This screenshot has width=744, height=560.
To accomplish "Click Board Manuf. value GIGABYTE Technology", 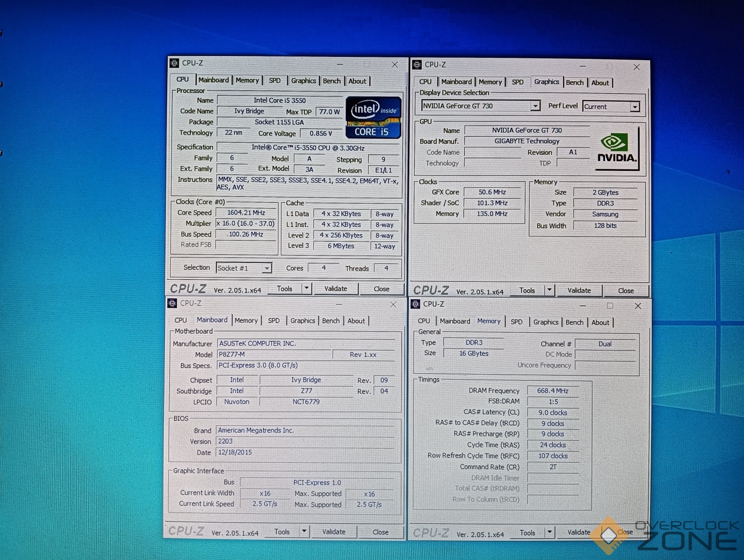I will (x=527, y=141).
